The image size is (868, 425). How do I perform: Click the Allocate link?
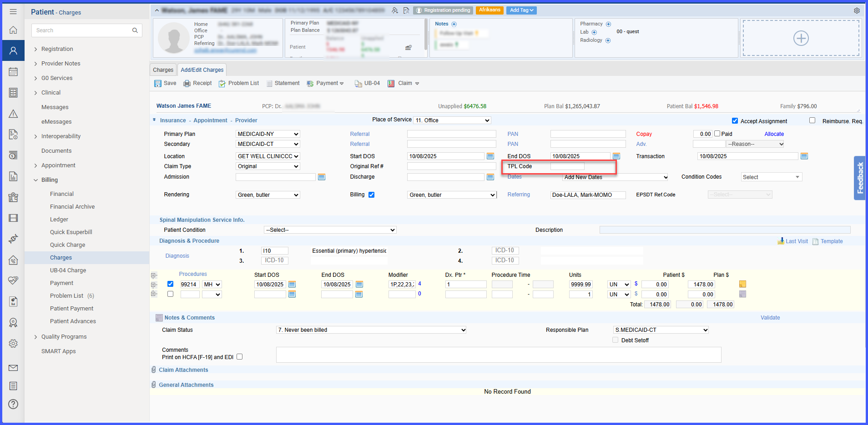pos(774,134)
